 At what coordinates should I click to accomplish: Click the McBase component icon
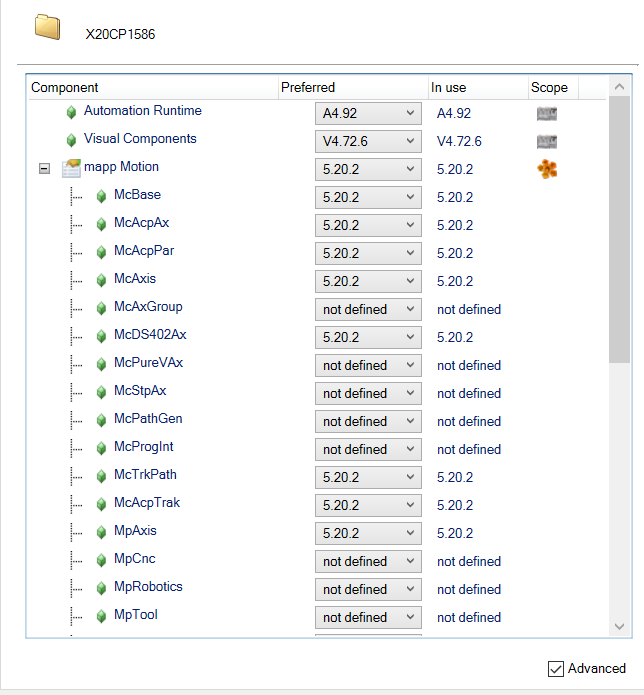point(102,197)
